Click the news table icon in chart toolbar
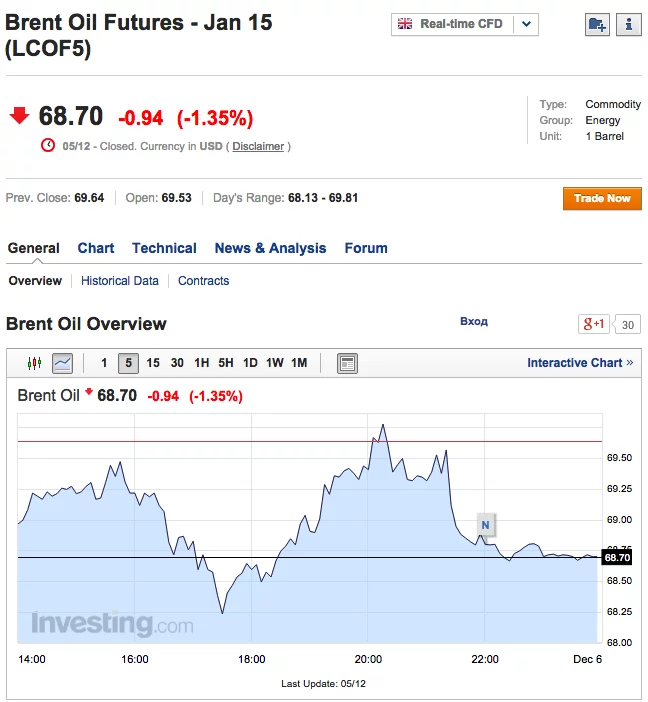Image resolution: width=648 pixels, height=702 pixels. pyautogui.click(x=347, y=363)
